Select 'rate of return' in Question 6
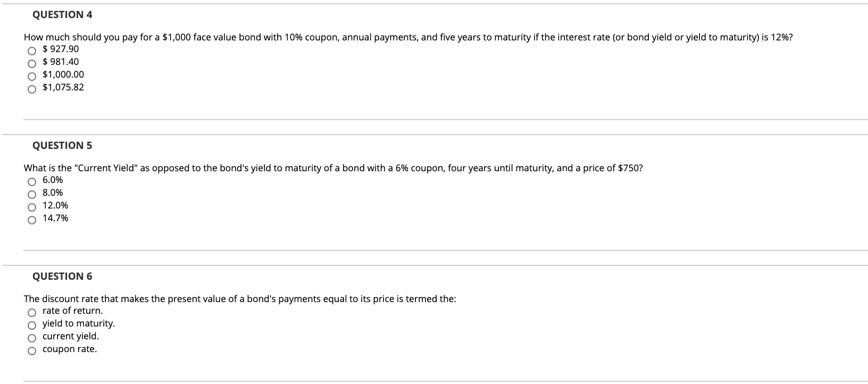This screenshot has height=384, width=868. pyautogui.click(x=32, y=312)
